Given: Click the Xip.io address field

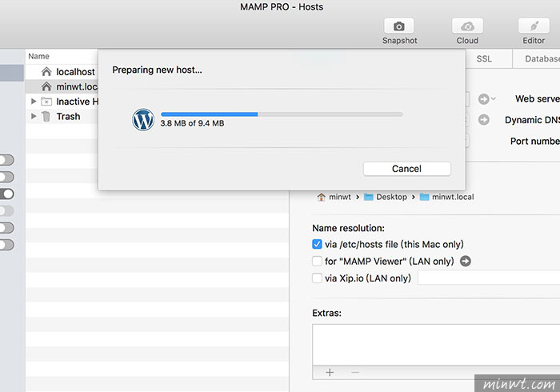Looking at the screenshot, I should pyautogui.click(x=489, y=278).
